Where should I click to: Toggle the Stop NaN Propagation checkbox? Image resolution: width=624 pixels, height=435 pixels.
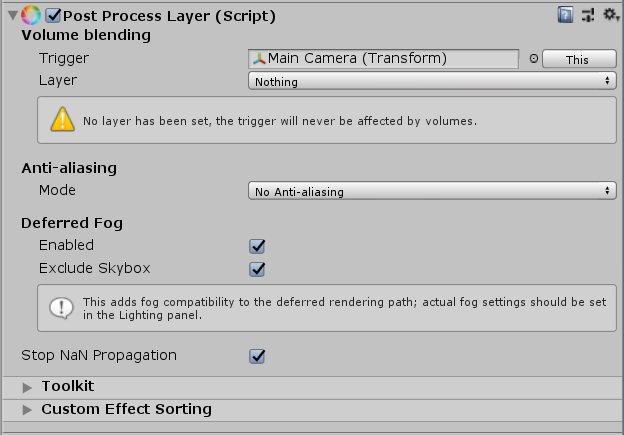257,356
